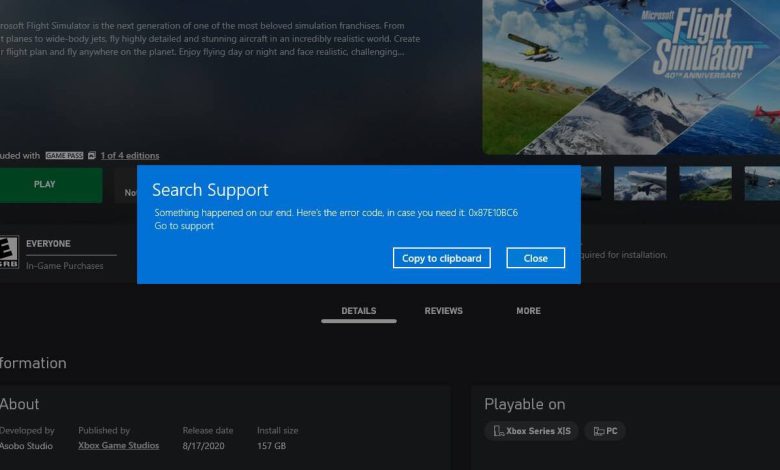Click the install size 157 GB
780x470 pixels.
[271, 446]
